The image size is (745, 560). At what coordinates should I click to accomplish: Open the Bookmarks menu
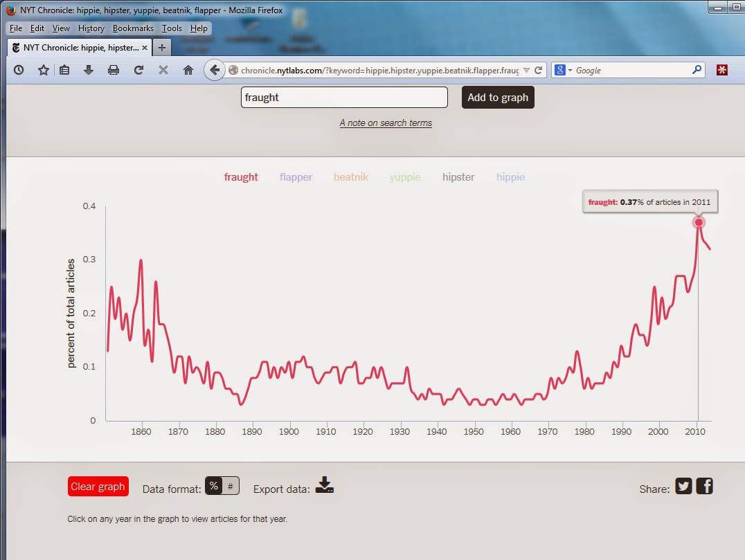click(133, 28)
